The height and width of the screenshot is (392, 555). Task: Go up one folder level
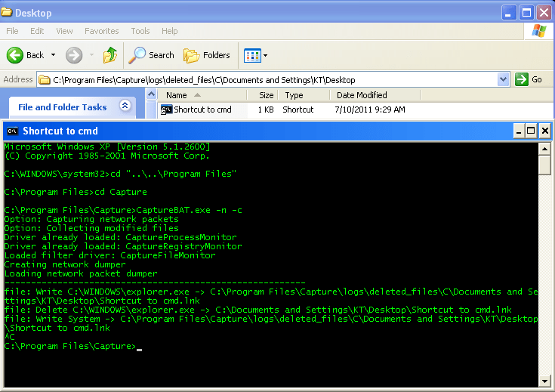tap(110, 55)
